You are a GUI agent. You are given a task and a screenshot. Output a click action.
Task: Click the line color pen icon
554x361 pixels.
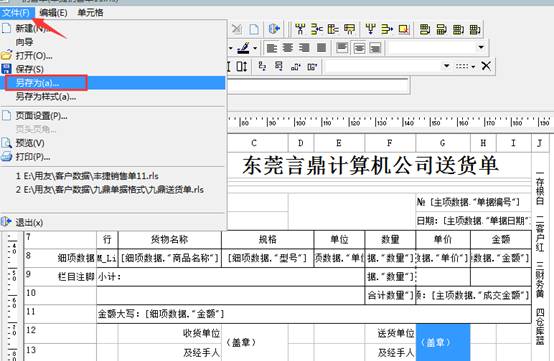pyautogui.click(x=244, y=48)
